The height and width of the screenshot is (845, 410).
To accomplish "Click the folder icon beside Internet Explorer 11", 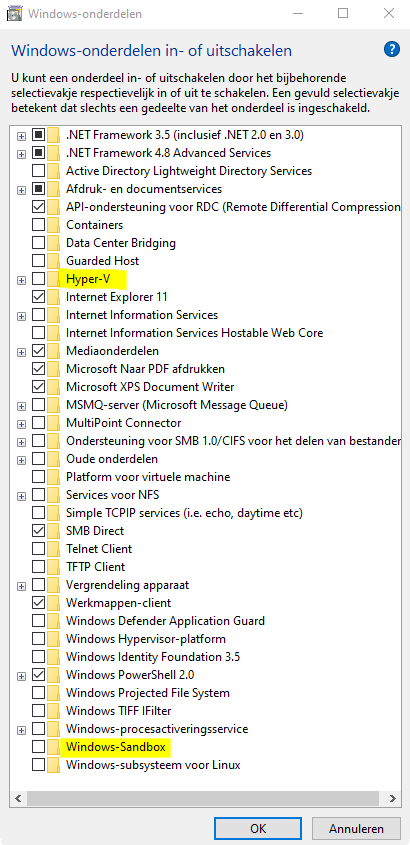I will coord(53,297).
